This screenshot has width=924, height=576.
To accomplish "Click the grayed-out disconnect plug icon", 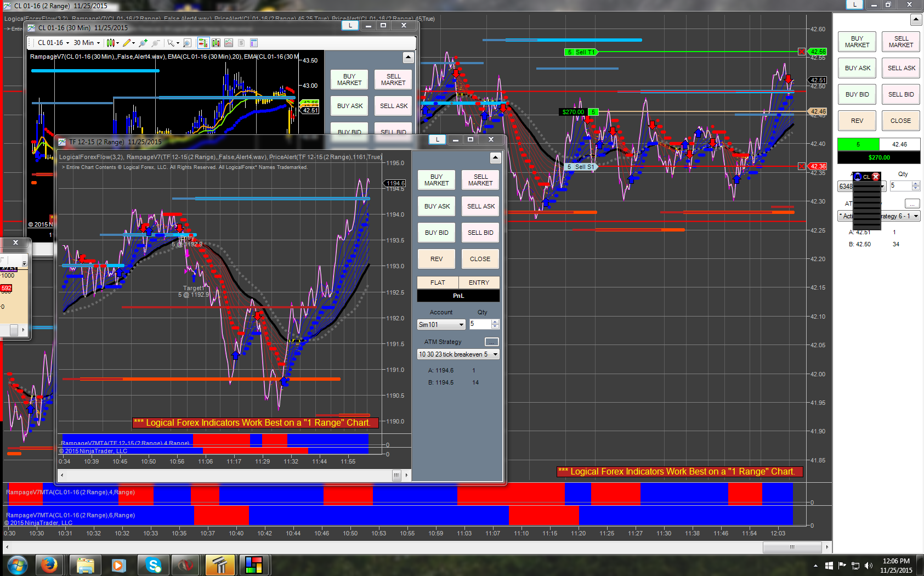I will click(156, 43).
